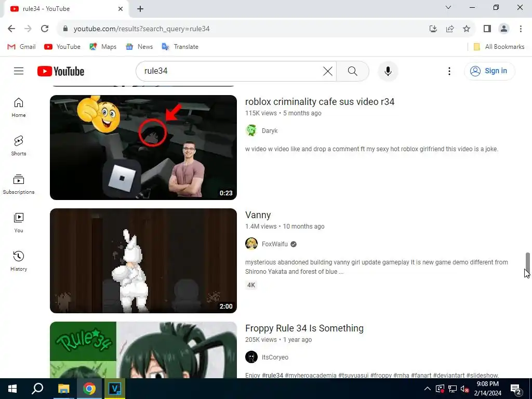Share this page from the address bar

[450, 29]
